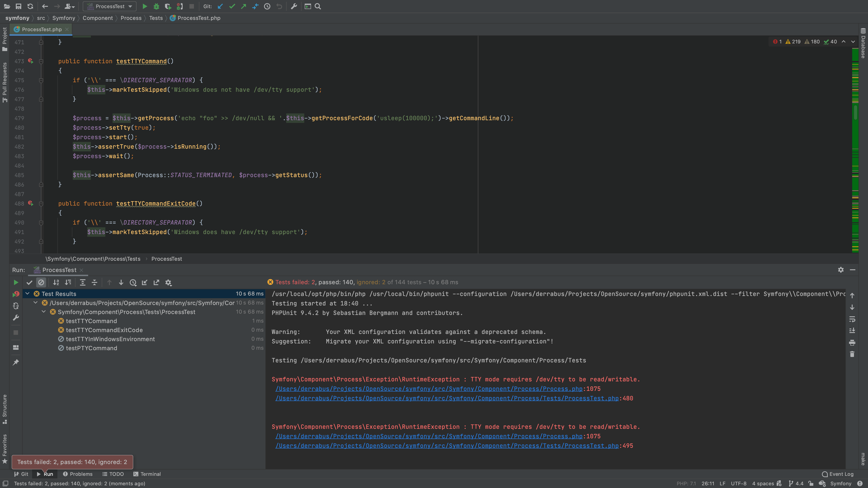Run ProcessTest with the green play button in the main toolbar
This screenshot has width=868, height=488.
(145, 6)
